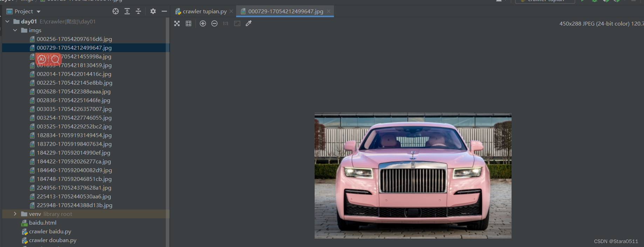Viewport: 644px width, 247px height.
Task: Activate the color picker eyedropper
Action: coord(249,23)
